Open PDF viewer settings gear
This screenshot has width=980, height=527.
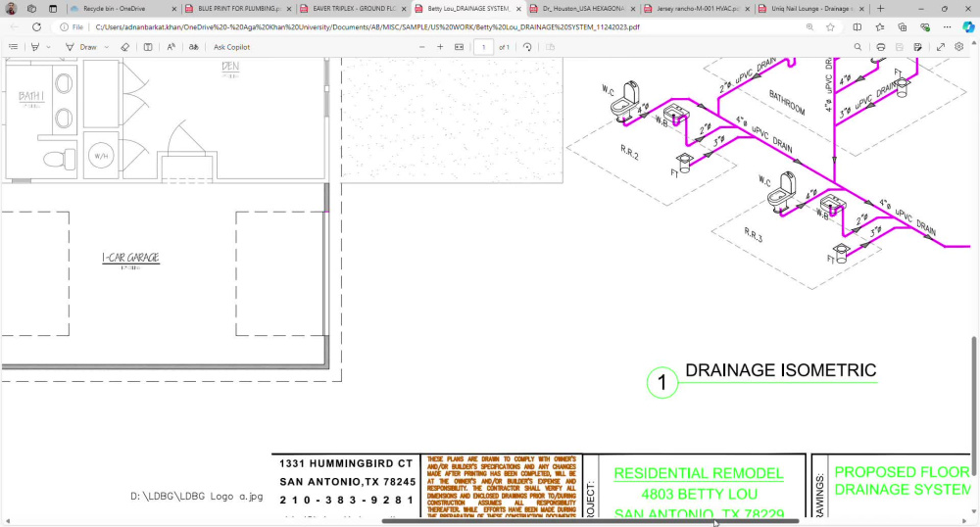coord(958,47)
